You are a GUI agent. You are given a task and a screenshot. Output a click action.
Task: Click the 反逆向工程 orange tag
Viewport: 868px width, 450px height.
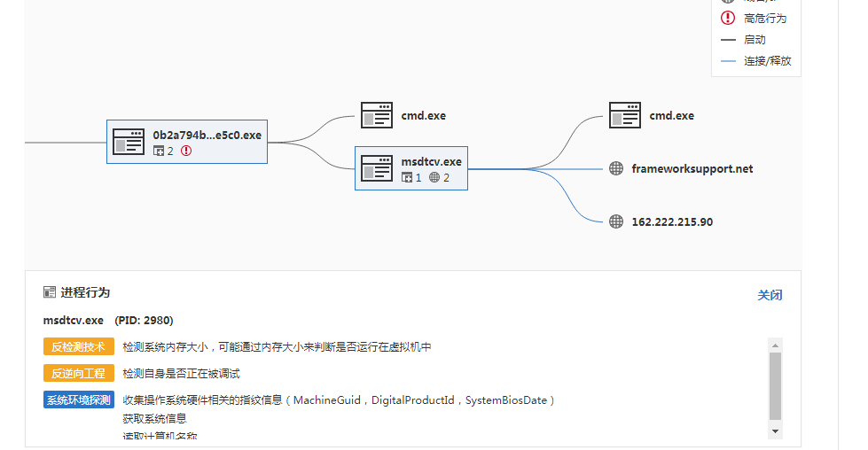[x=79, y=373]
